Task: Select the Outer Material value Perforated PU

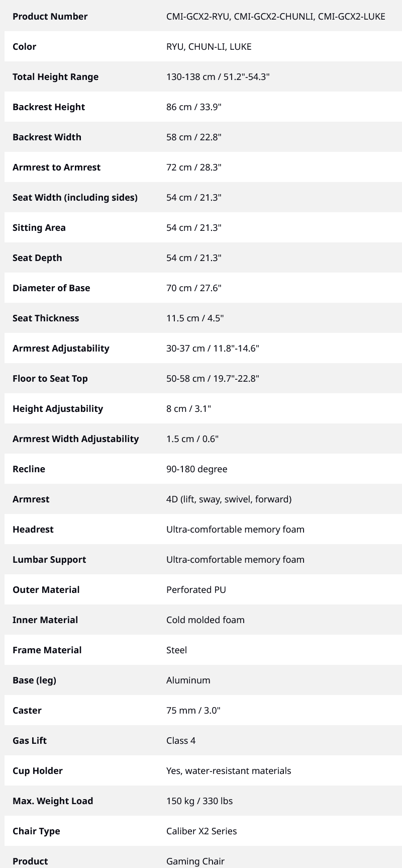Action: point(196,590)
